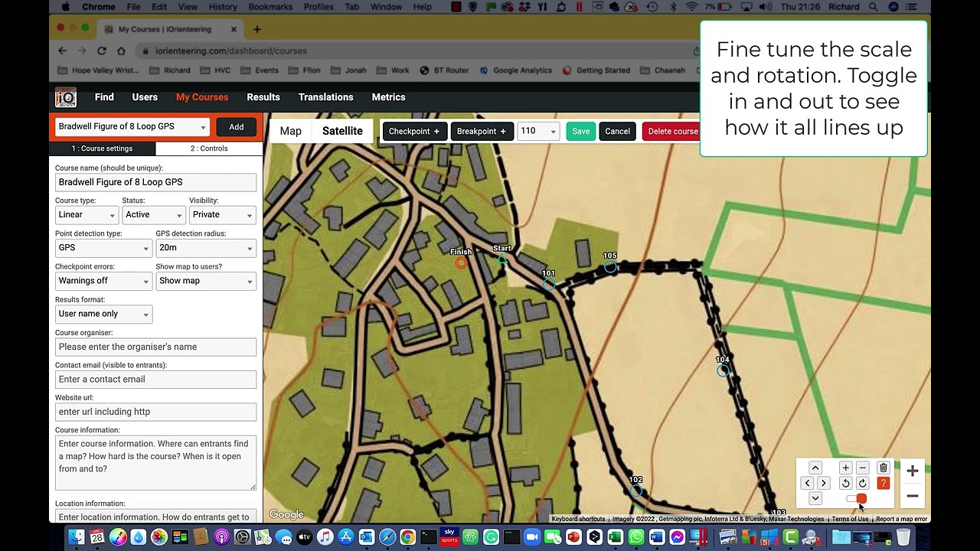Toggle map overlay visibility switch
This screenshot has height=551, width=980.
click(x=857, y=499)
